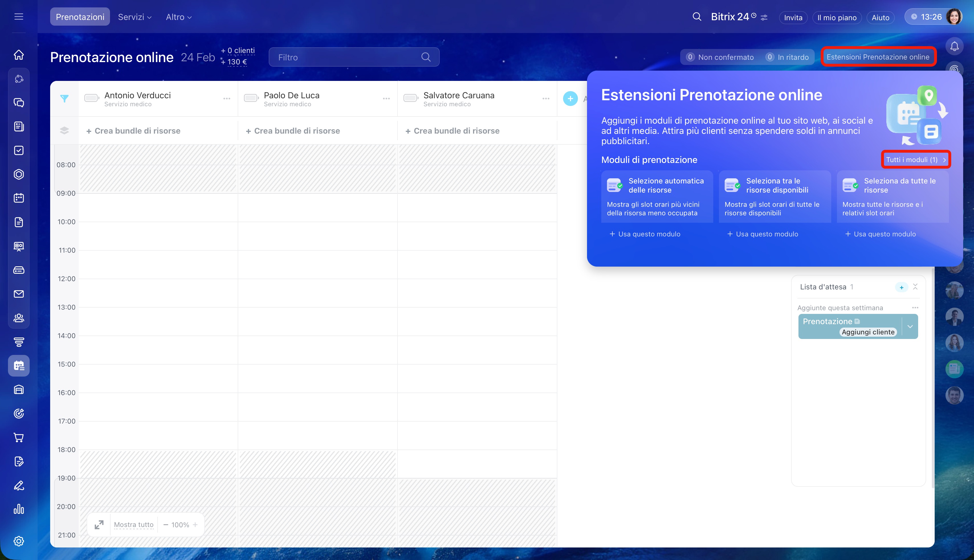This screenshot has height=560, width=974.
Task: Click the funnel filter icon in calendar
Action: coord(64,99)
